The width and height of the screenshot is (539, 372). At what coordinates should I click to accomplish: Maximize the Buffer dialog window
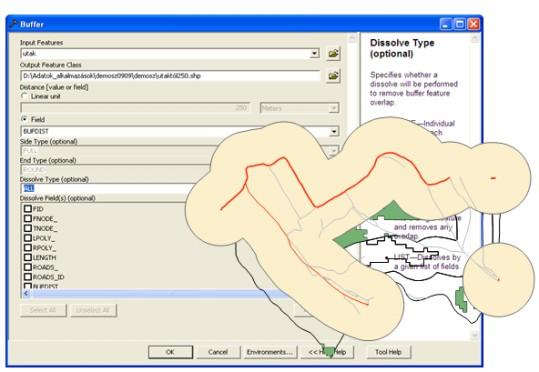[x=460, y=24]
